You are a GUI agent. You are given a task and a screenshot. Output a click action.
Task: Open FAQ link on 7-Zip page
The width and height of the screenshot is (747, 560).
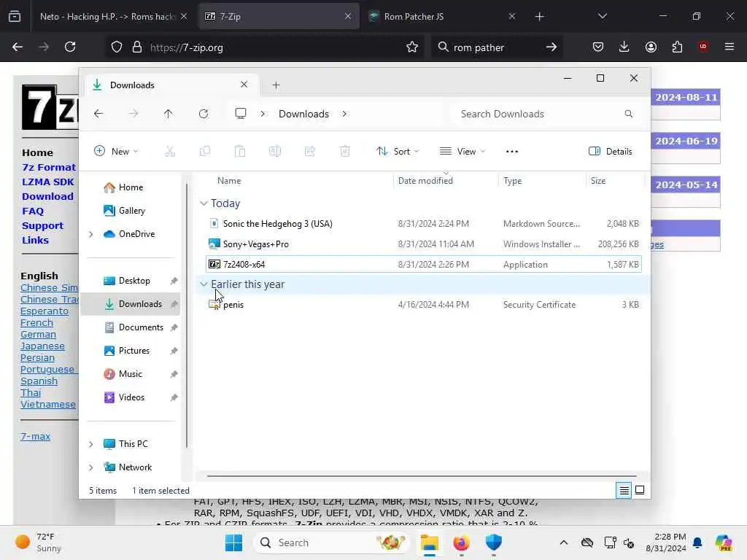tap(33, 211)
